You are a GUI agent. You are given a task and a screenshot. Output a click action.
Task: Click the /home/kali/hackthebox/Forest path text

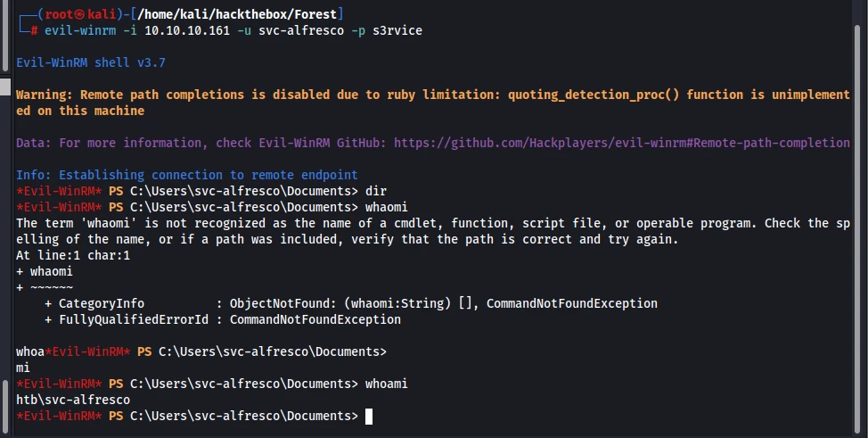[237, 14]
